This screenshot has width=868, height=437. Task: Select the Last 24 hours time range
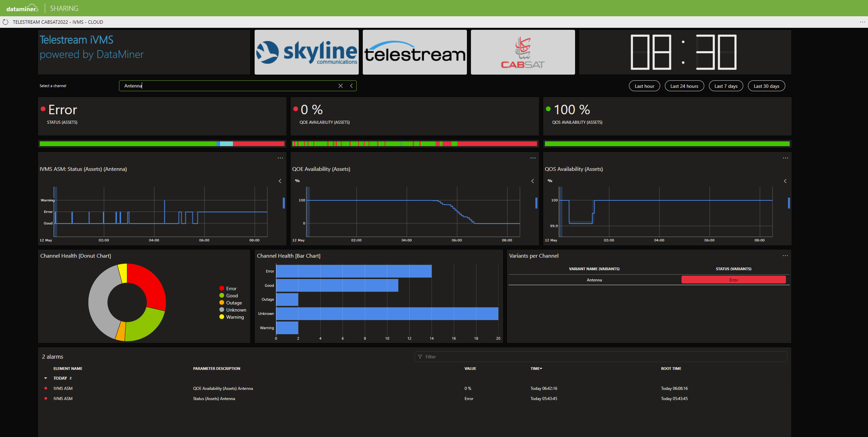(x=684, y=86)
